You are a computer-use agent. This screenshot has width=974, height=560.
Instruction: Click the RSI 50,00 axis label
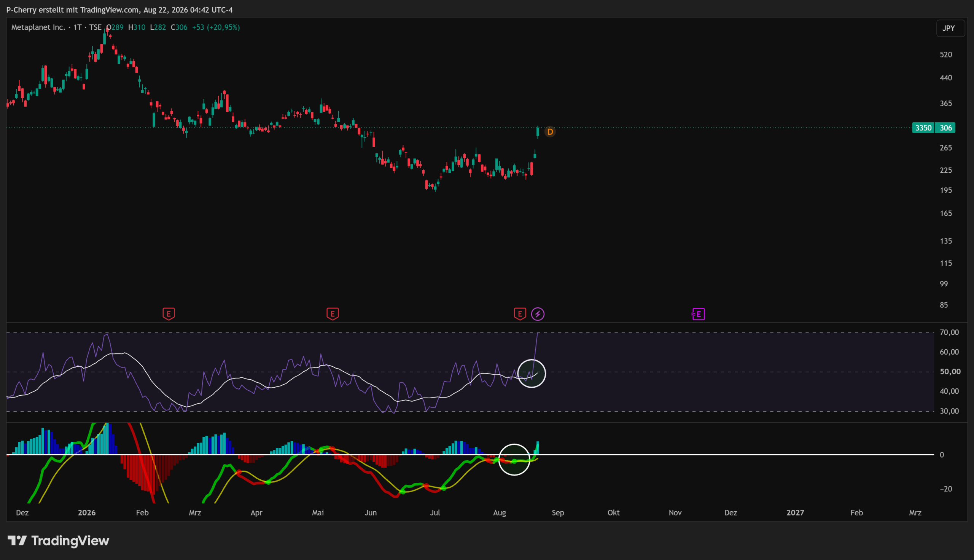(950, 372)
